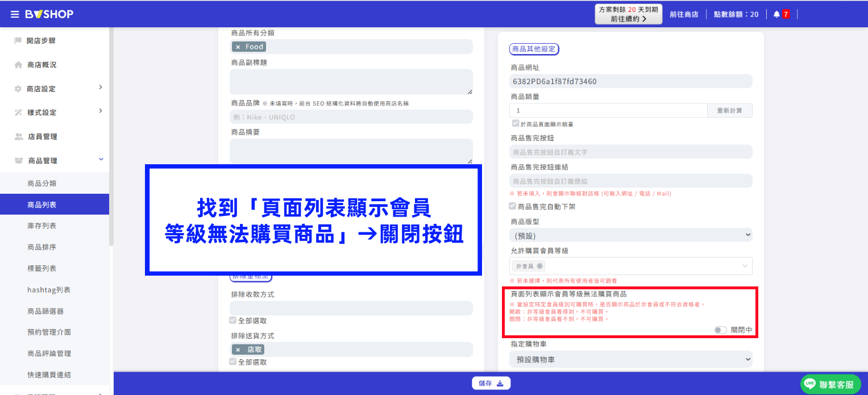Open 庫存列表 in sidebar

point(42,226)
